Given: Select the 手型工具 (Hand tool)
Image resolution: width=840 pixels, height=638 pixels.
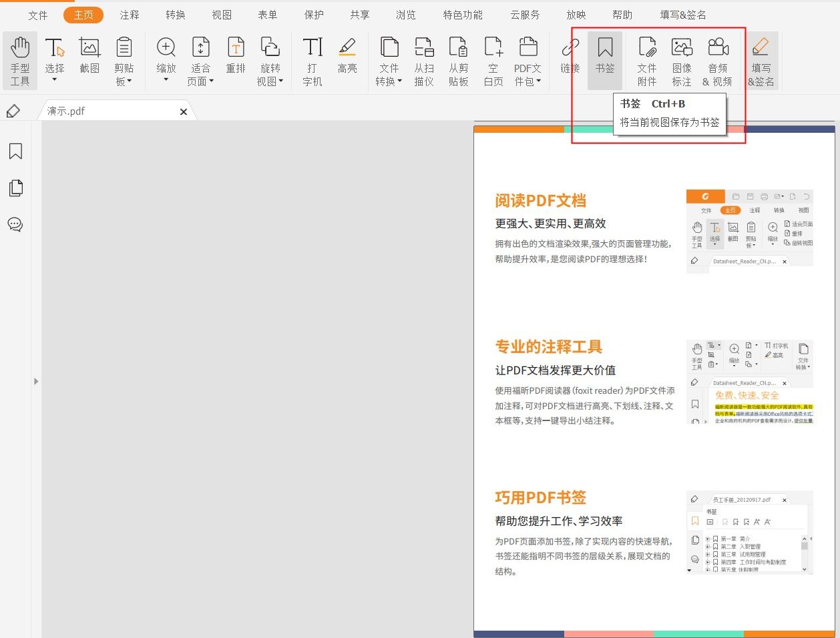Looking at the screenshot, I should (x=19, y=60).
